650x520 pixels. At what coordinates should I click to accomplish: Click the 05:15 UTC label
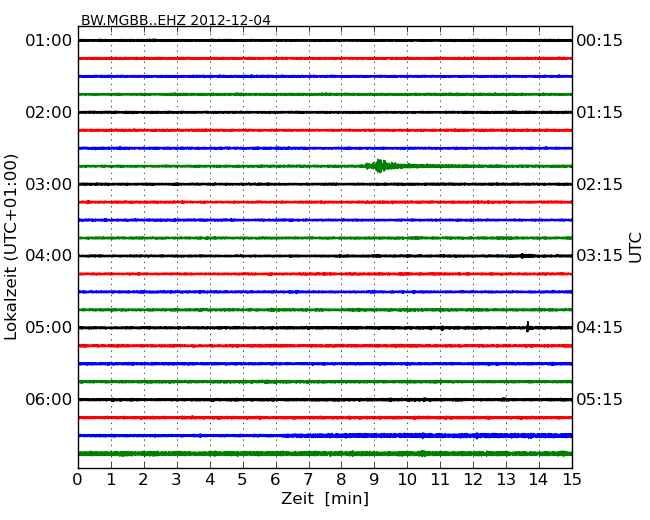click(x=599, y=399)
